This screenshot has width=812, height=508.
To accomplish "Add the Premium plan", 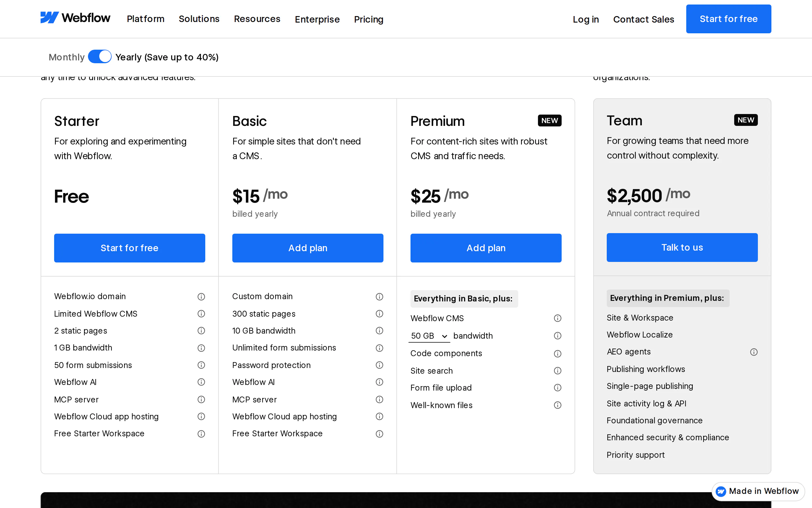I will coord(486,248).
